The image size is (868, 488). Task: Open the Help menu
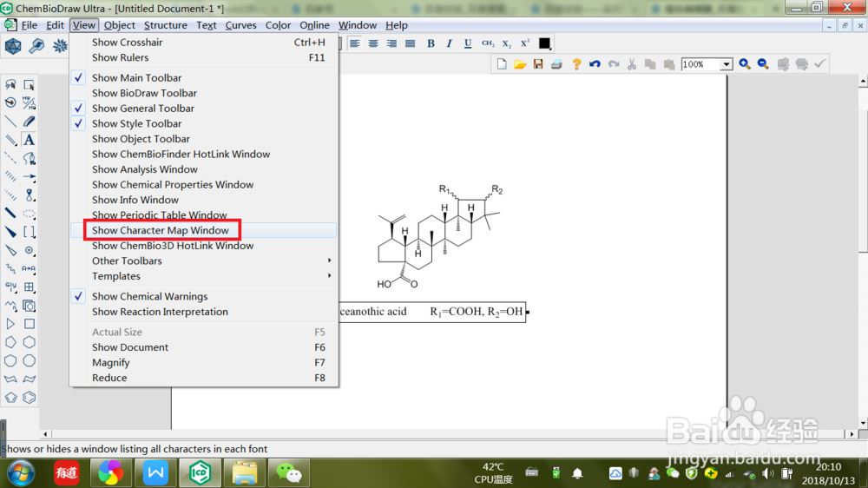coord(397,25)
